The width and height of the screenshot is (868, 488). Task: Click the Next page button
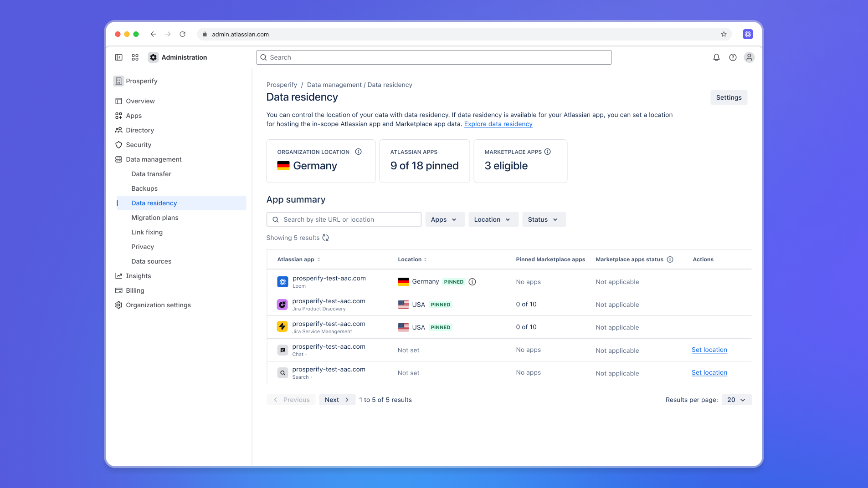[x=337, y=400]
